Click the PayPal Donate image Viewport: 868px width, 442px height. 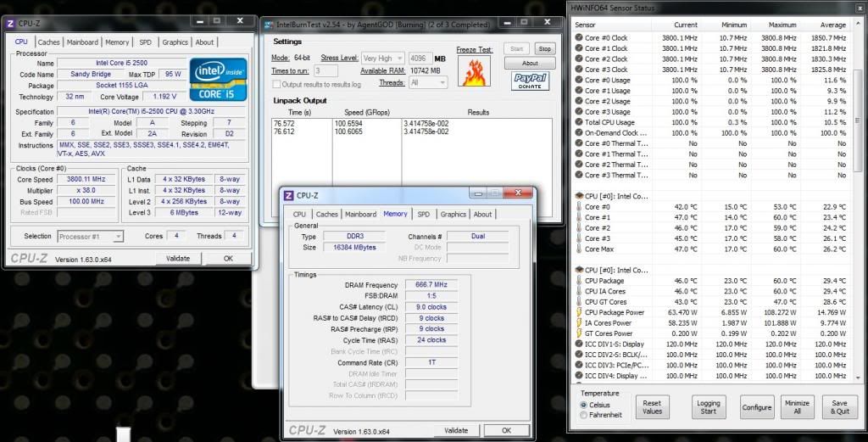[x=530, y=81]
